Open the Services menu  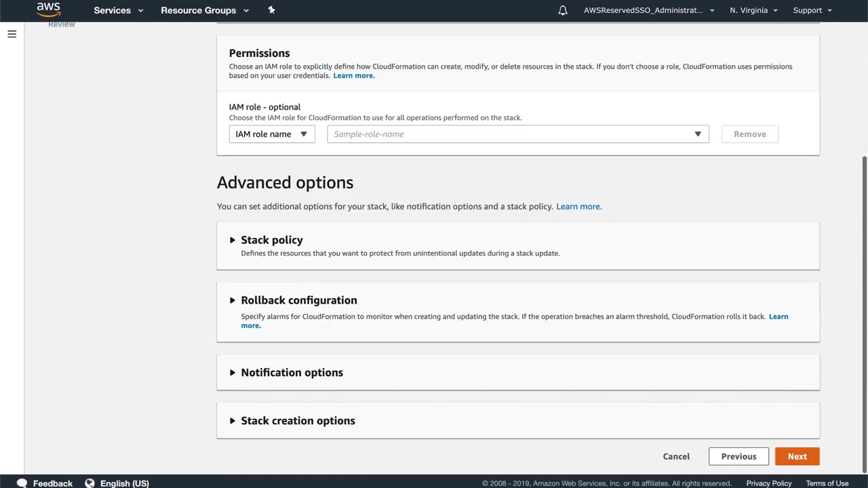pyautogui.click(x=118, y=10)
